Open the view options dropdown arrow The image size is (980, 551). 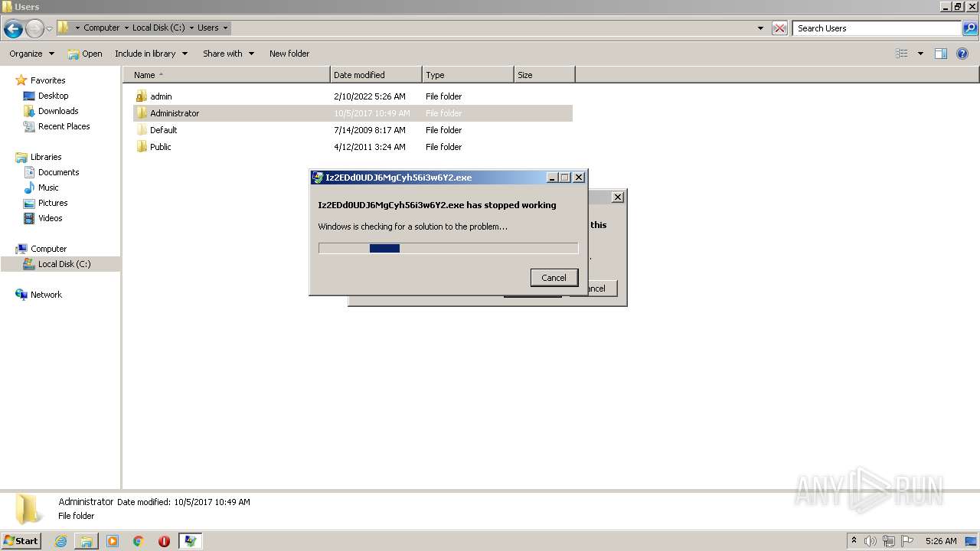(920, 54)
